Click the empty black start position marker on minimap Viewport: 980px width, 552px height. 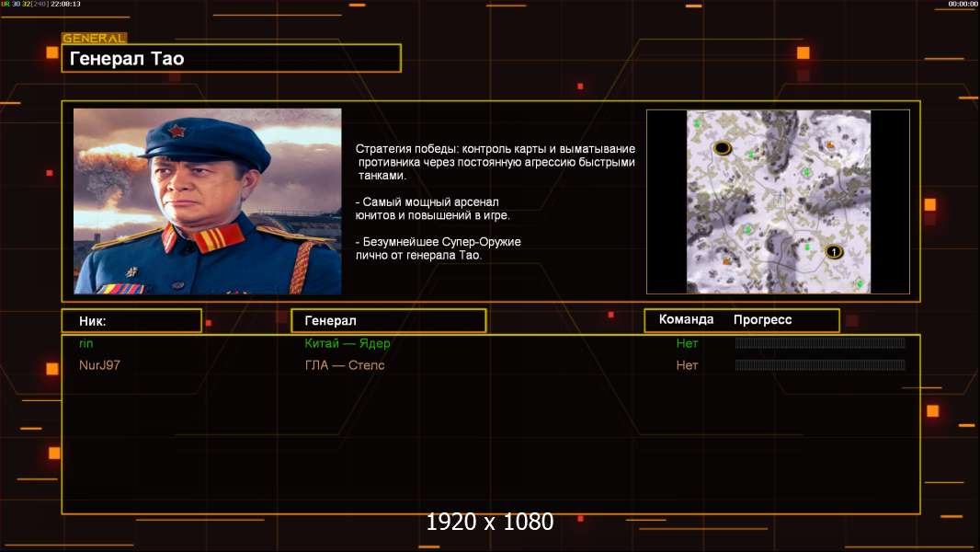(723, 148)
